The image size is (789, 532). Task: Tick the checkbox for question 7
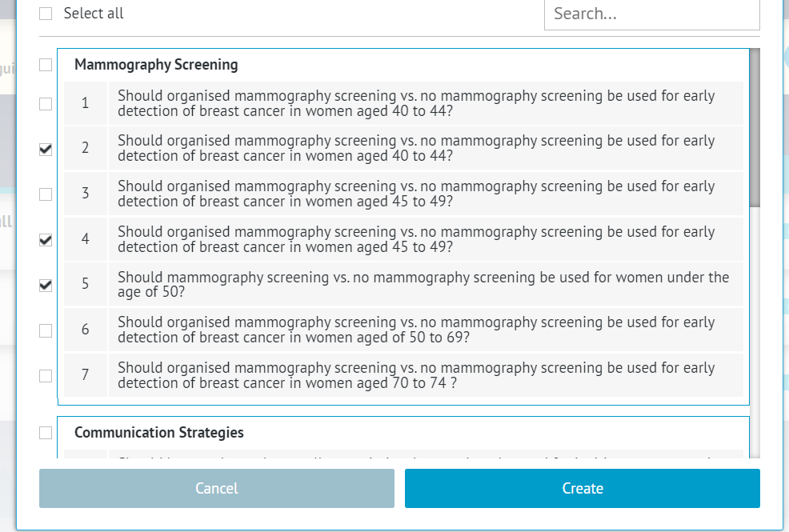46,375
